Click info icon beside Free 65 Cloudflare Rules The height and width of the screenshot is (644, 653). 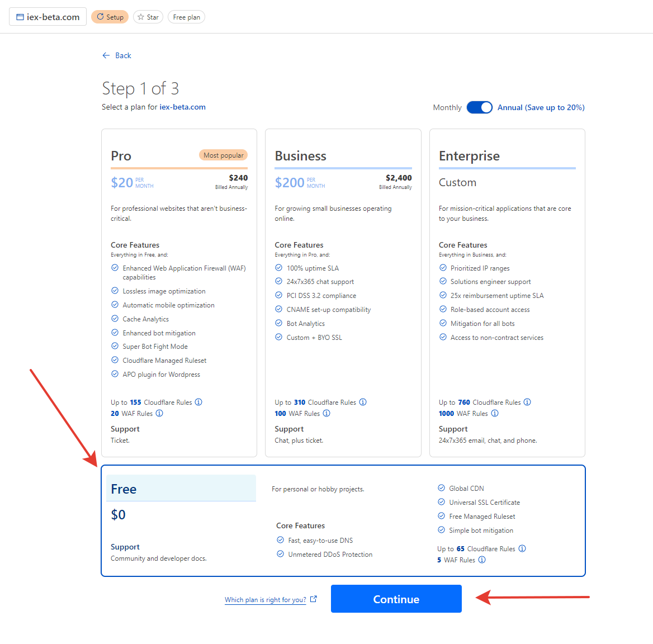click(522, 548)
